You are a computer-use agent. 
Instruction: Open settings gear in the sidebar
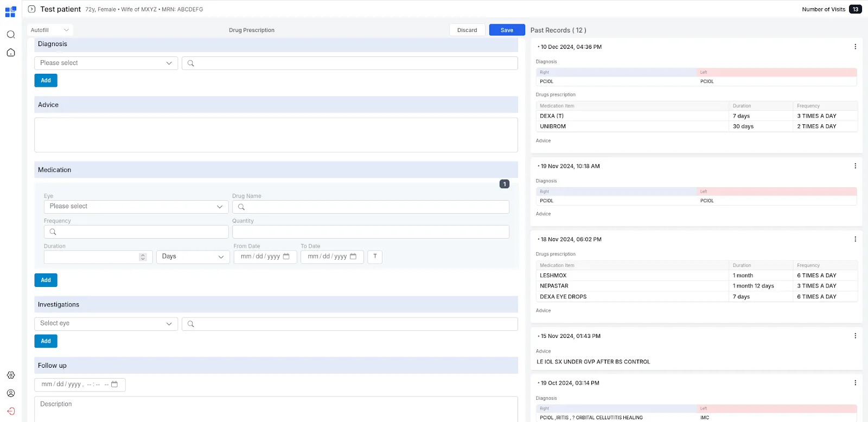[x=11, y=375]
